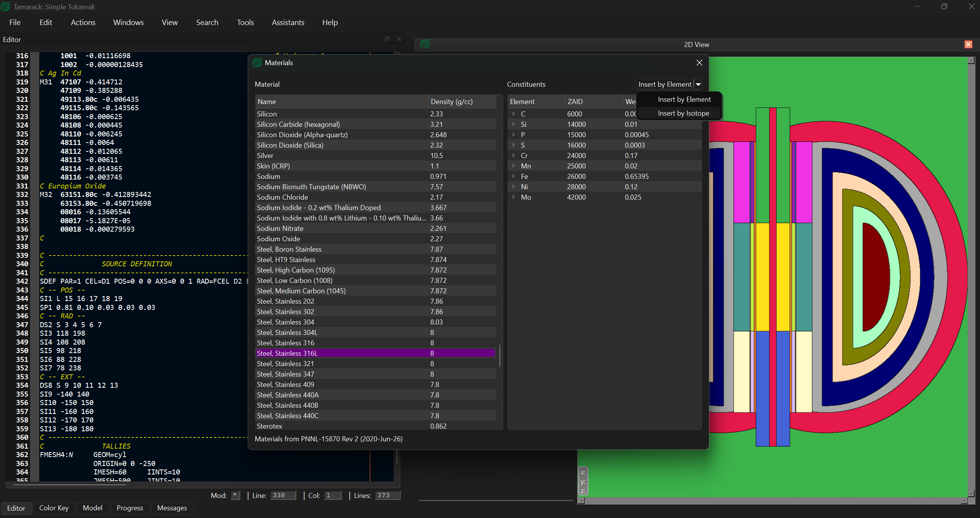This screenshot has height=518, width=980.
Task: Click the Col number field
Action: (333, 495)
